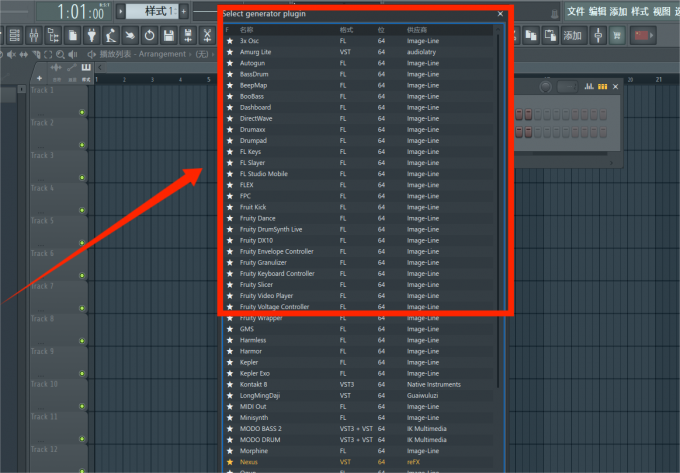Open the mixer from the toolbar
The image size is (680, 473).
34,36
